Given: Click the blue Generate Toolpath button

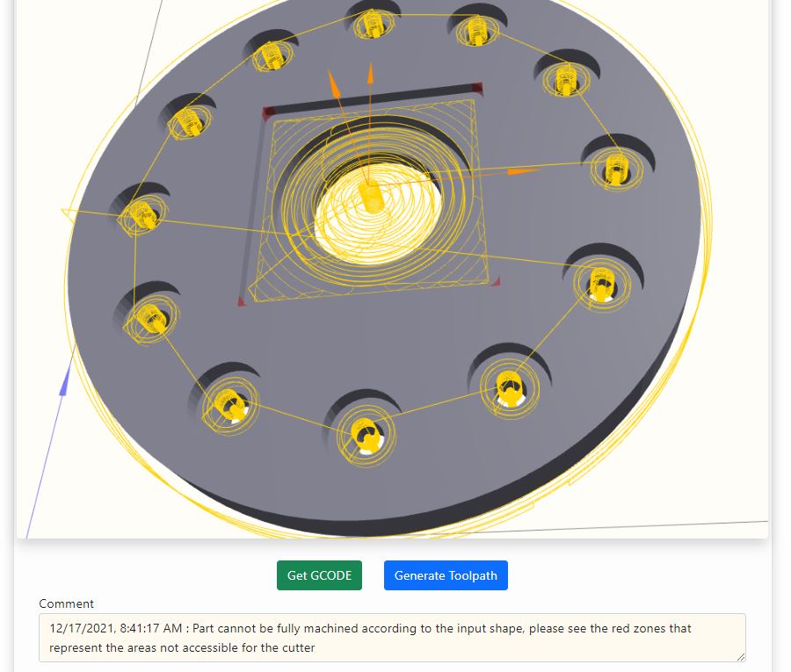Looking at the screenshot, I should 446,575.
